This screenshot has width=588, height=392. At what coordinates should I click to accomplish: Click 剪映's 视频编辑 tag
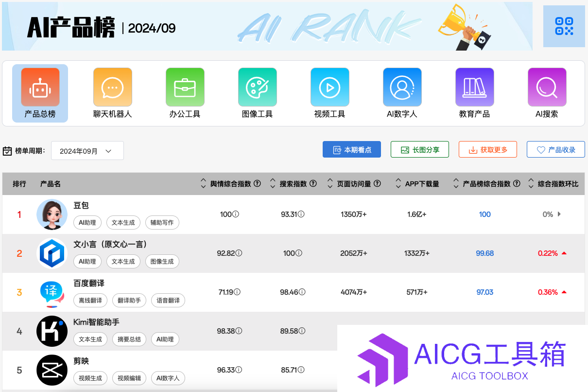129,378
